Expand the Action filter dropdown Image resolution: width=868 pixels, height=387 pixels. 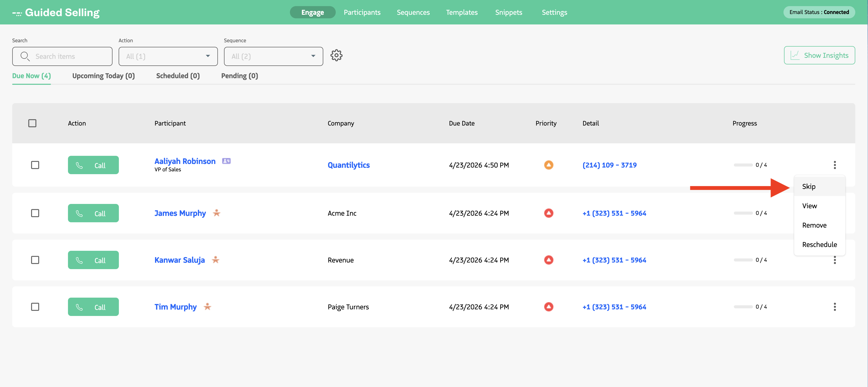click(168, 56)
